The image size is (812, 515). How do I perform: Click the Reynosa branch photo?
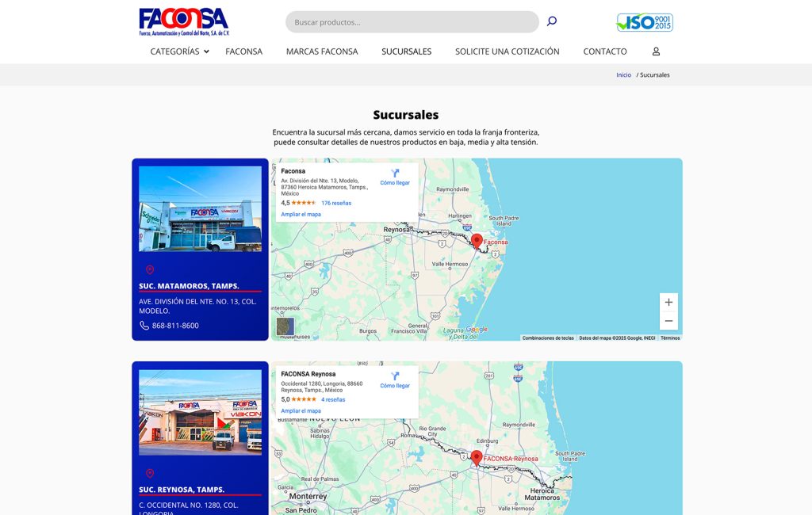pyautogui.click(x=201, y=413)
